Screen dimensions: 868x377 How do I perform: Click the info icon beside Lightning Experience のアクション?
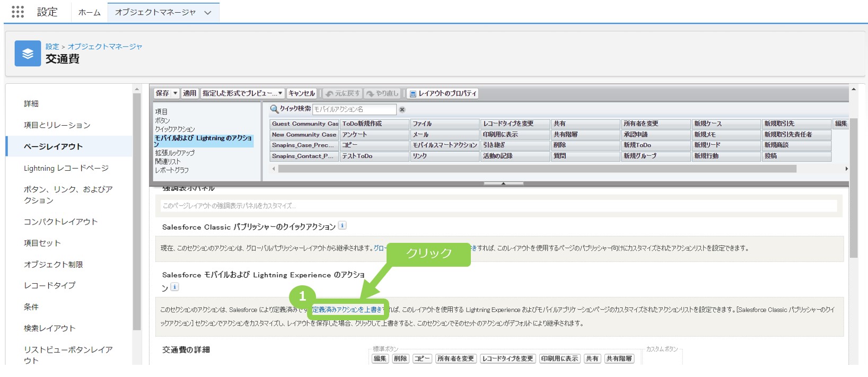click(174, 287)
